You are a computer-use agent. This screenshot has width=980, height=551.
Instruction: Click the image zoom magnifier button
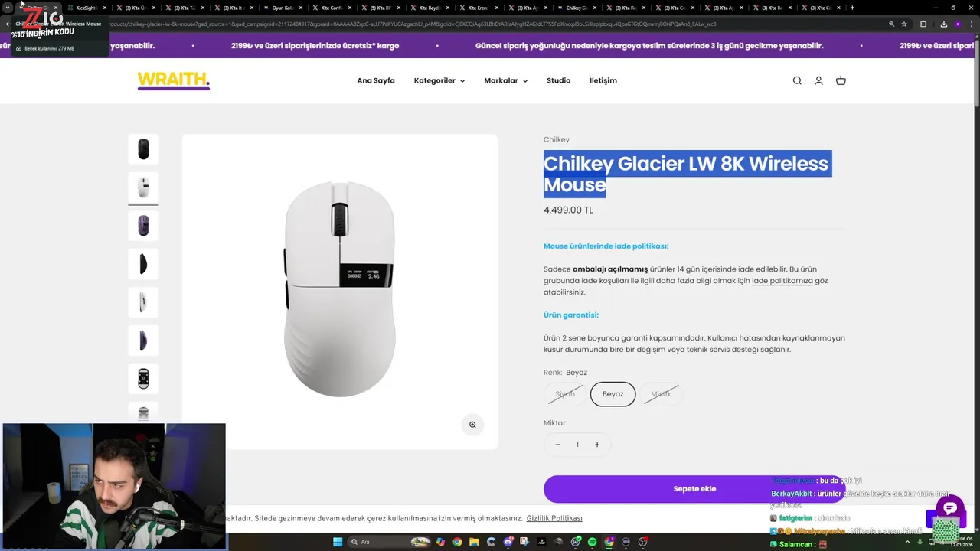[472, 425]
